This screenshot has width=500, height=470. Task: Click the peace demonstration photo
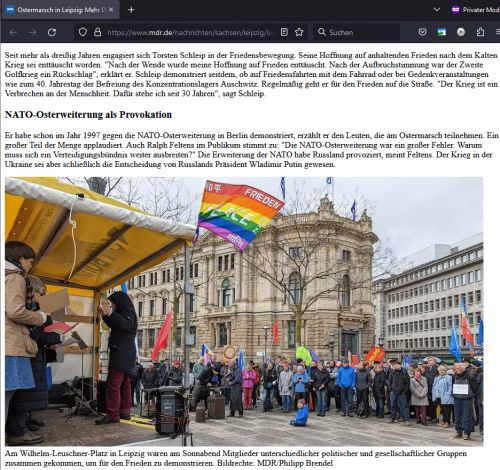point(244,311)
